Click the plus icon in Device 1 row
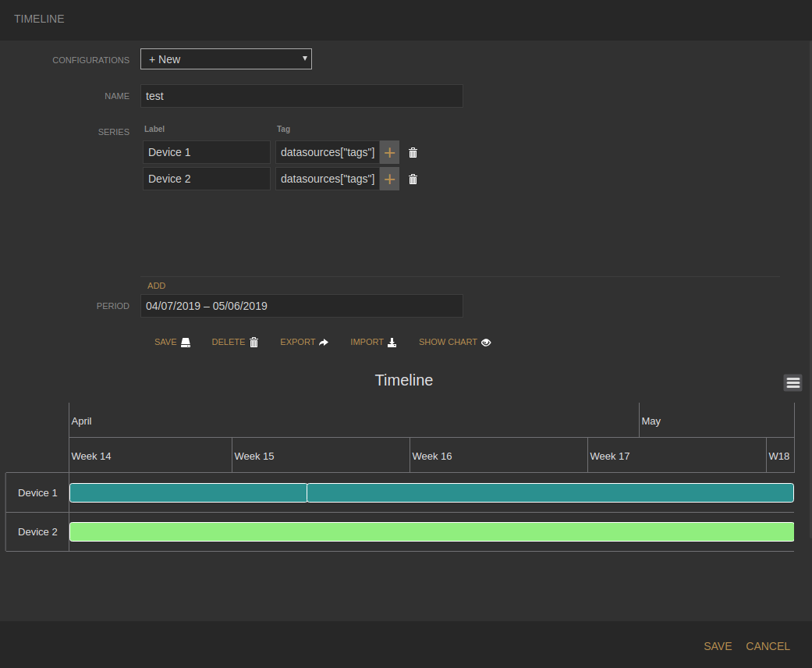 [x=389, y=153]
